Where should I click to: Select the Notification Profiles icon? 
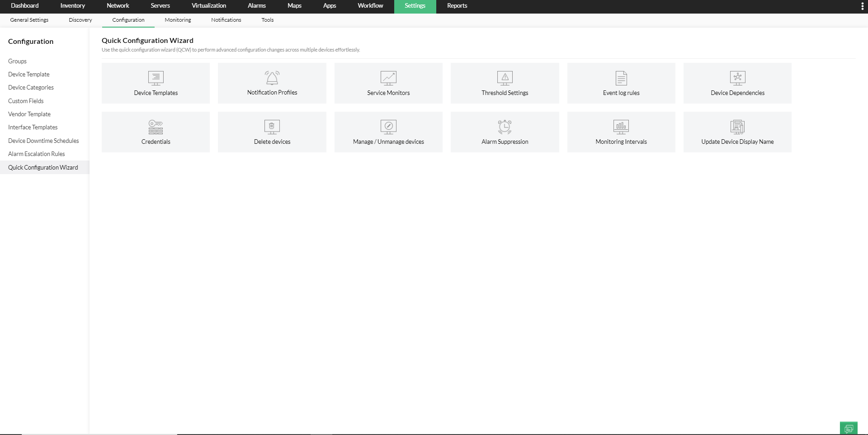(272, 83)
